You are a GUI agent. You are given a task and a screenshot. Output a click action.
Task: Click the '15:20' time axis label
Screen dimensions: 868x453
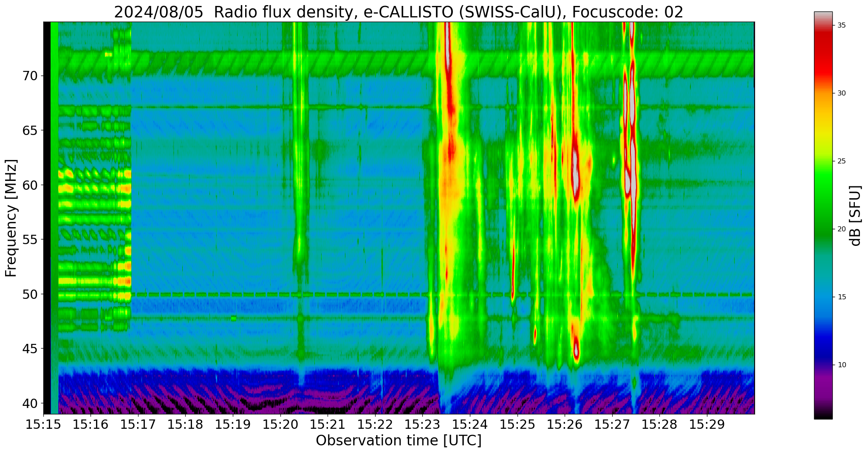tap(280, 424)
